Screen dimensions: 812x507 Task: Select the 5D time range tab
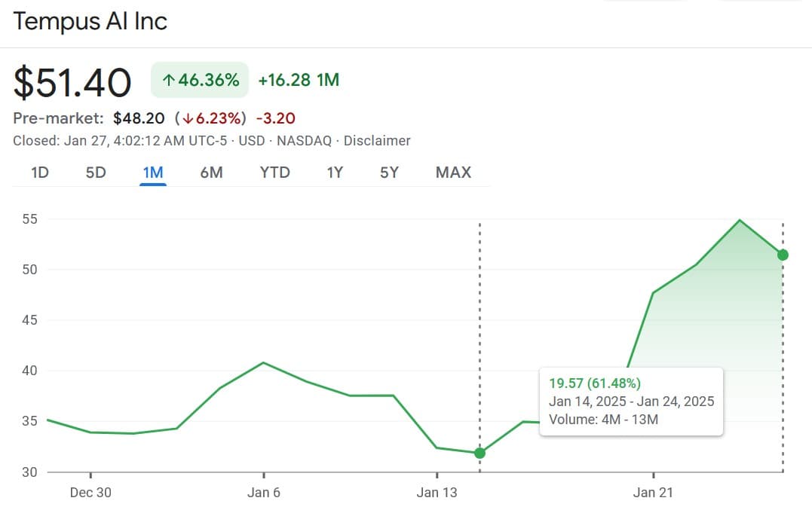[x=95, y=173]
